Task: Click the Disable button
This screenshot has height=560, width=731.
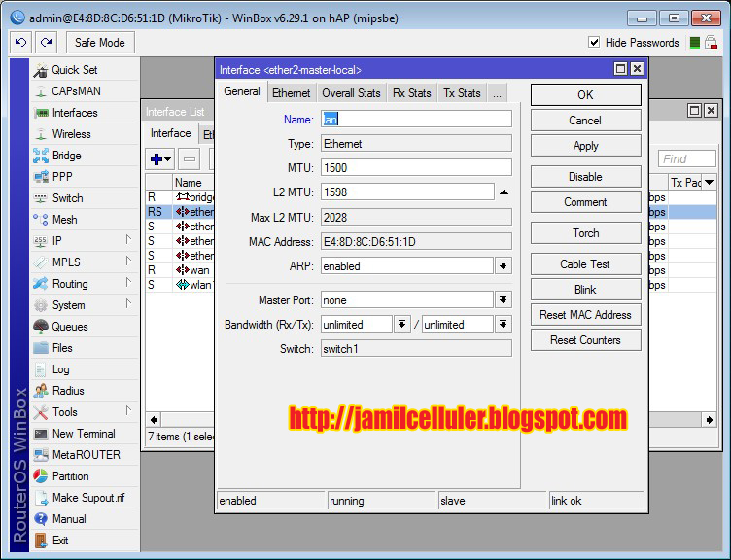Action: [x=585, y=177]
